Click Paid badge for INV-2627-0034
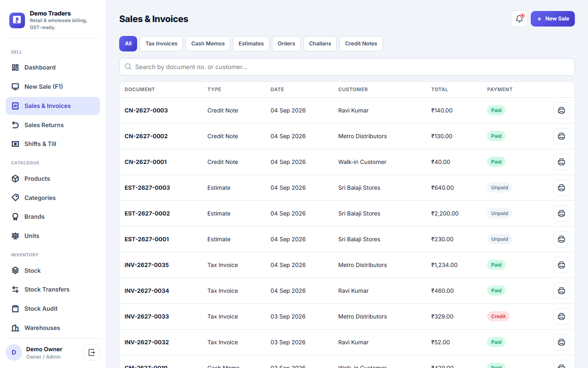588x368 pixels. click(x=496, y=291)
